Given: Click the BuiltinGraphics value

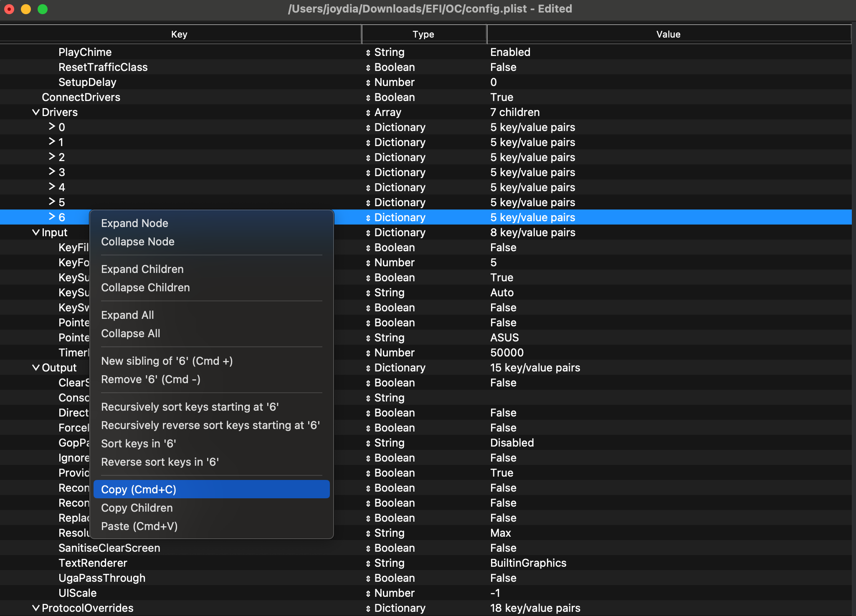Looking at the screenshot, I should pyautogui.click(x=528, y=563).
